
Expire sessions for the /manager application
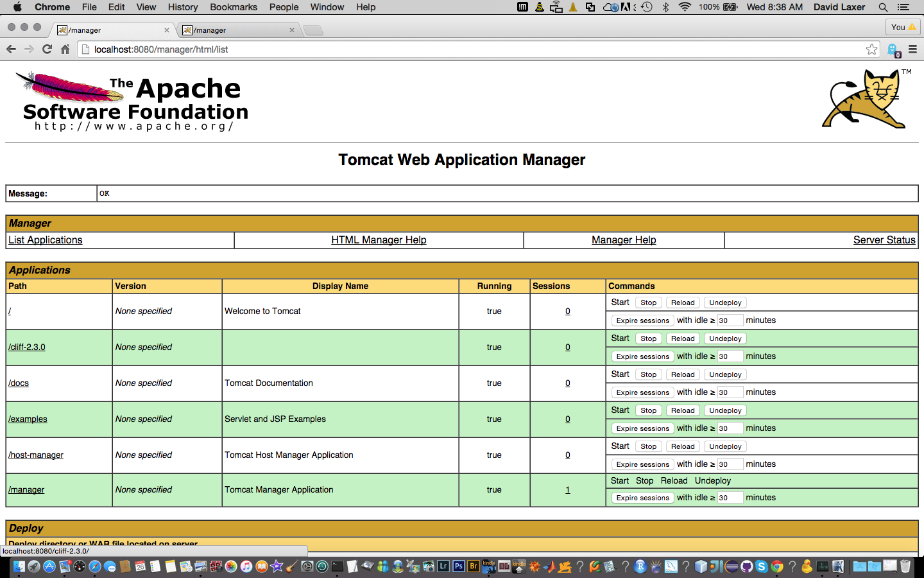point(642,498)
